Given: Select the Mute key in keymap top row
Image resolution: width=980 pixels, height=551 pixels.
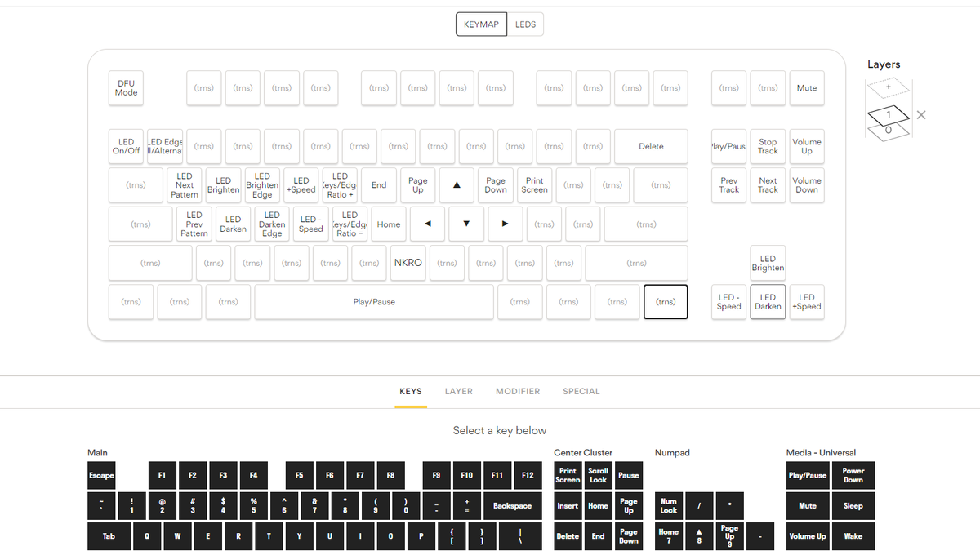Looking at the screenshot, I should [x=807, y=87].
